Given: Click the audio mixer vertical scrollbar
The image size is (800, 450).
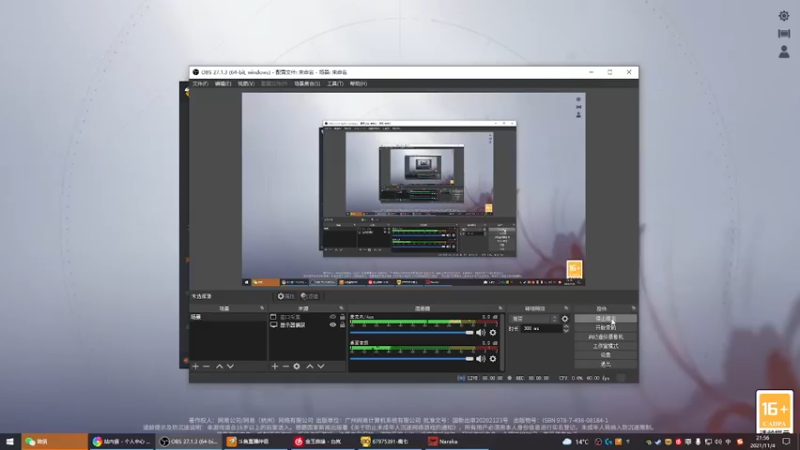Looking at the screenshot, I should [503, 342].
